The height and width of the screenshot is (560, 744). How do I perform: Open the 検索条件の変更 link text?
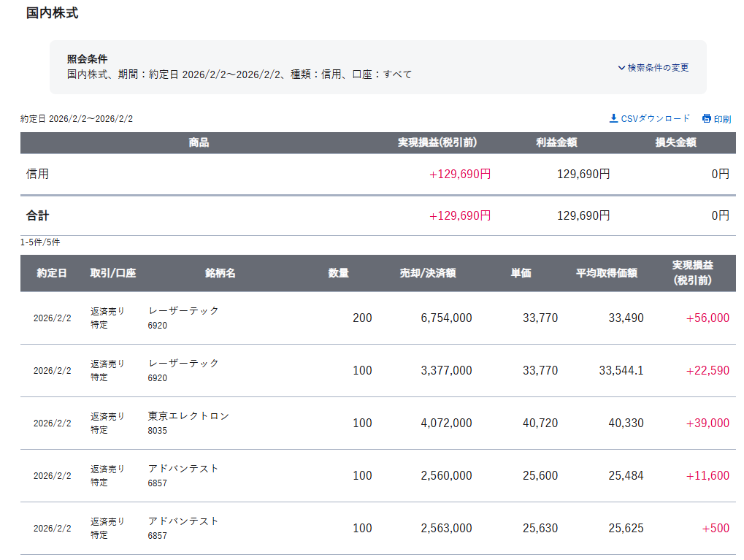pos(658,68)
